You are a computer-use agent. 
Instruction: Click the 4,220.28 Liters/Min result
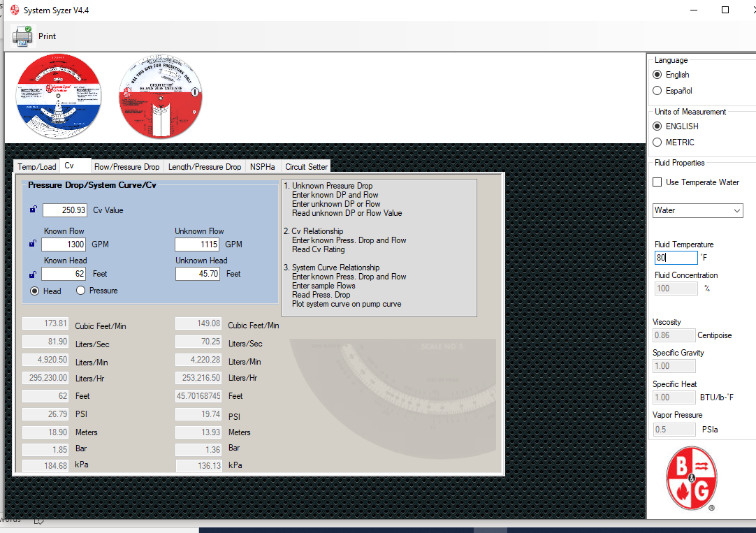click(198, 360)
